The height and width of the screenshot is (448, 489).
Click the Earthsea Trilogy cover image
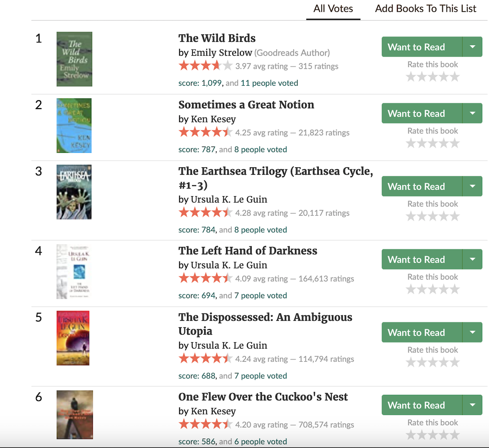74,192
